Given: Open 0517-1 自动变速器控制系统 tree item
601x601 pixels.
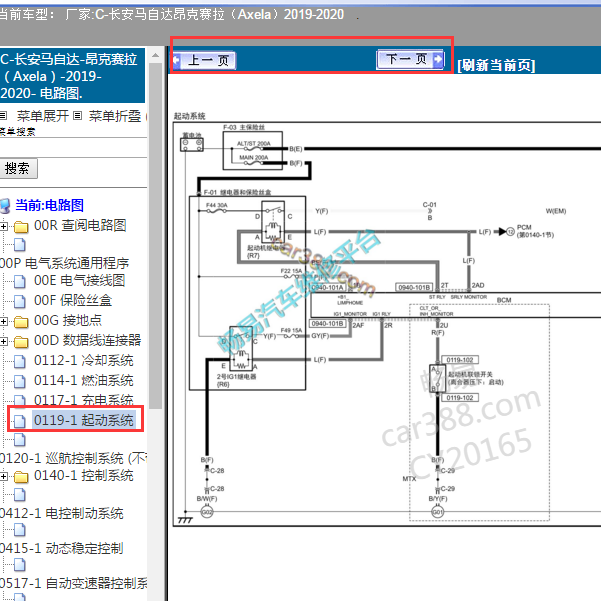Looking at the screenshot, I should (74, 583).
